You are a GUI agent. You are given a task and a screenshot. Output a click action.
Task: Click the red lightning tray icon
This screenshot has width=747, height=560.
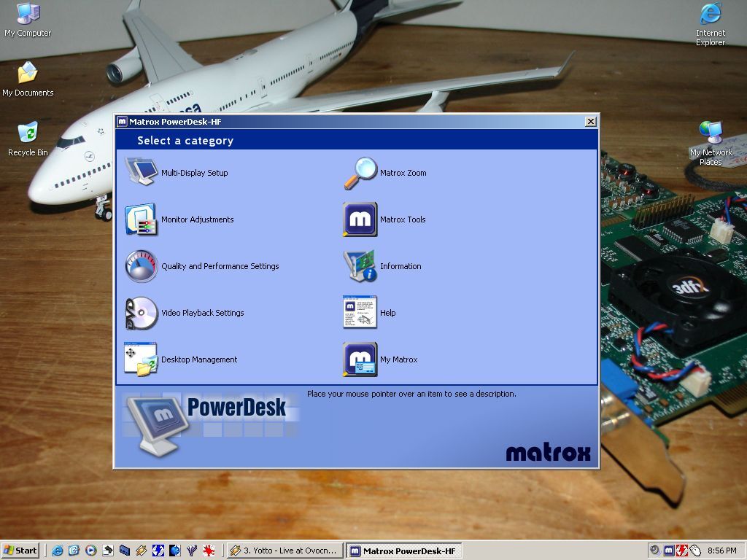682,551
